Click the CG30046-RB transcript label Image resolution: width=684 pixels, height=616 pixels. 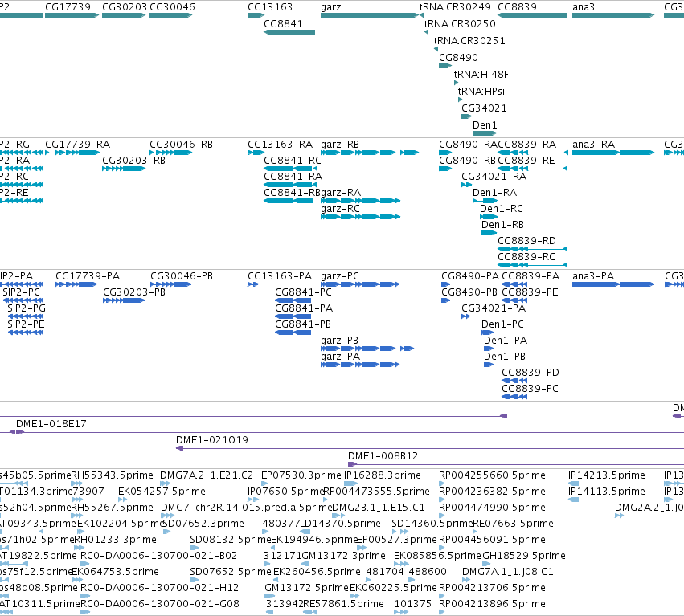(x=181, y=145)
